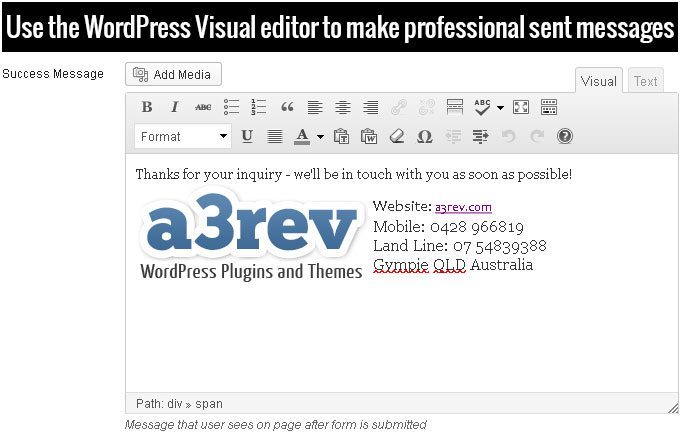The image size is (680, 438).
Task: Click the redo icon
Action: (x=536, y=136)
